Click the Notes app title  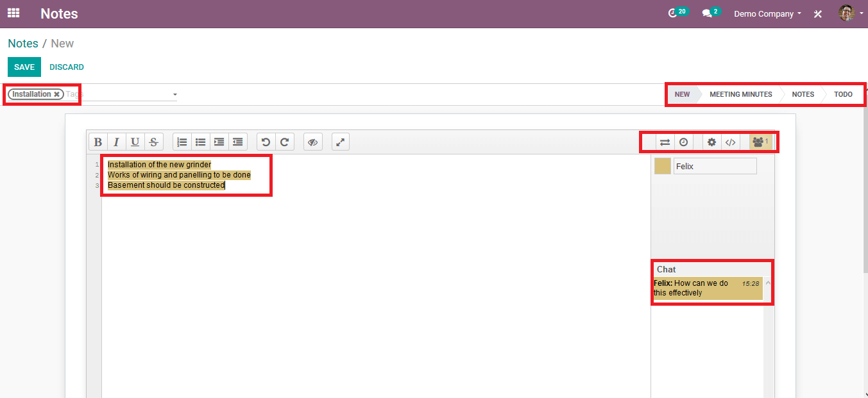pyautogui.click(x=59, y=13)
